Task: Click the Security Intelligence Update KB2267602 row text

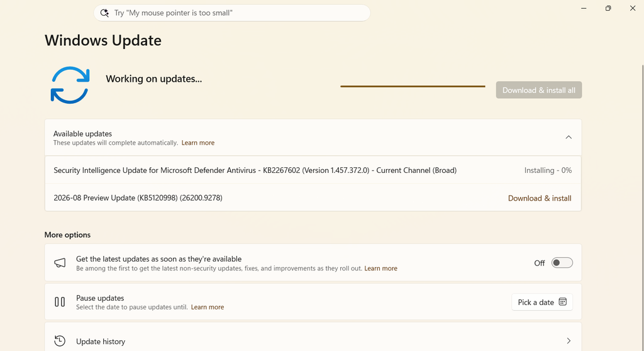Action: pos(255,170)
